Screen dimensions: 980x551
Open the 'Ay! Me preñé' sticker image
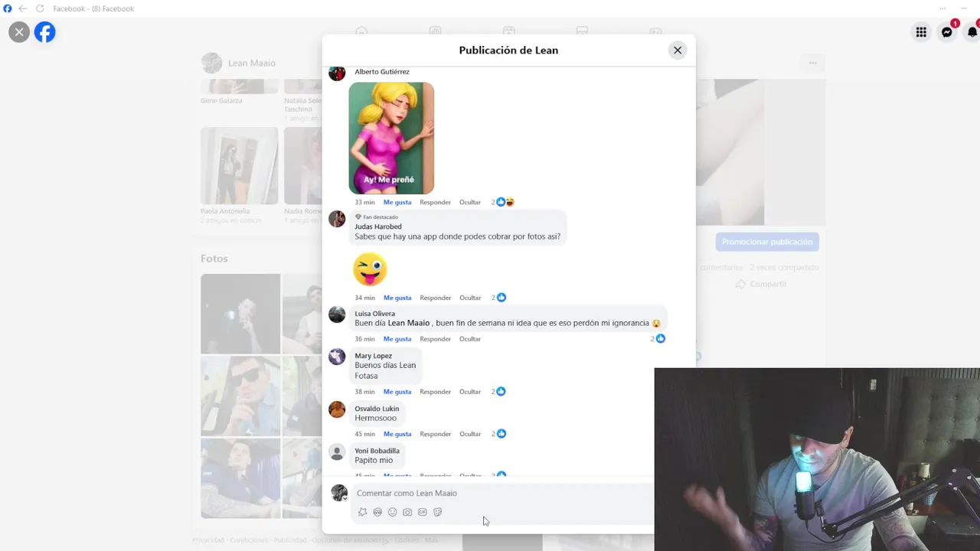pos(391,138)
